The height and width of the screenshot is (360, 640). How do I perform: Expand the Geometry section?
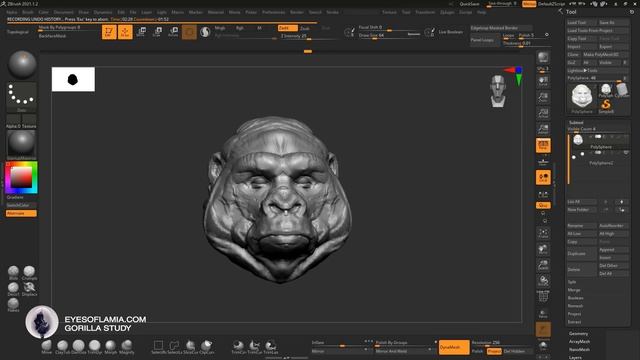coord(579,333)
